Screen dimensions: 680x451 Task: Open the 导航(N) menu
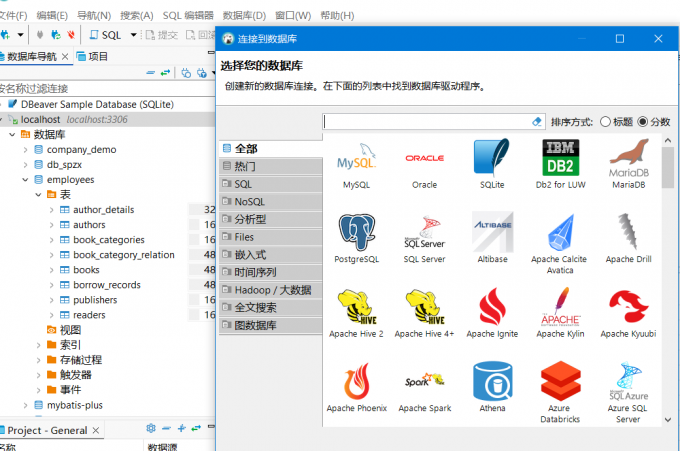pyautogui.click(x=94, y=16)
